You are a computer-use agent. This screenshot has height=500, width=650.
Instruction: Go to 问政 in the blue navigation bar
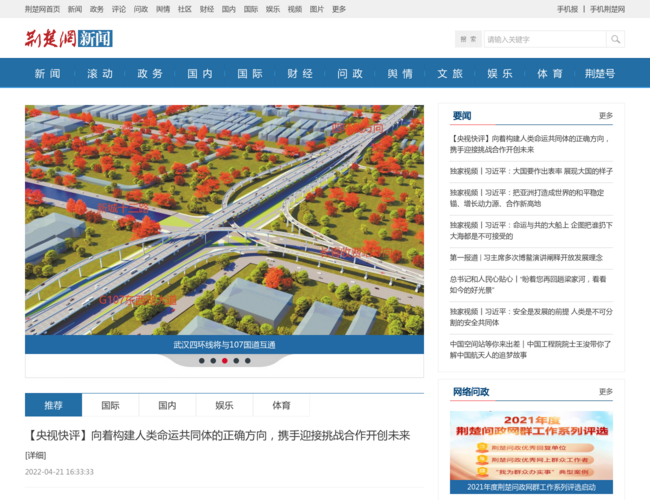pyautogui.click(x=350, y=73)
